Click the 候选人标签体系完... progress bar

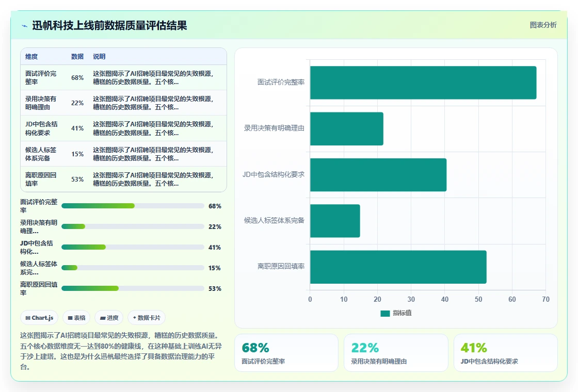(133, 268)
